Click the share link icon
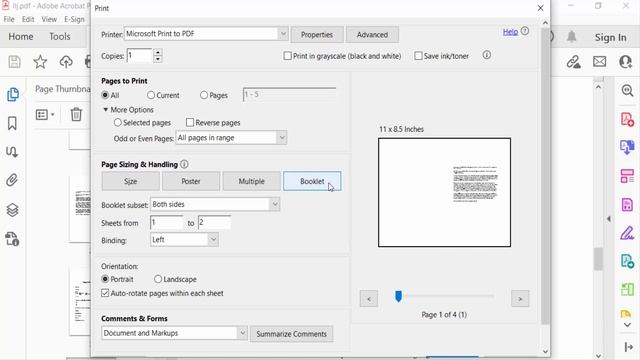640x360 pixels. coord(573,62)
